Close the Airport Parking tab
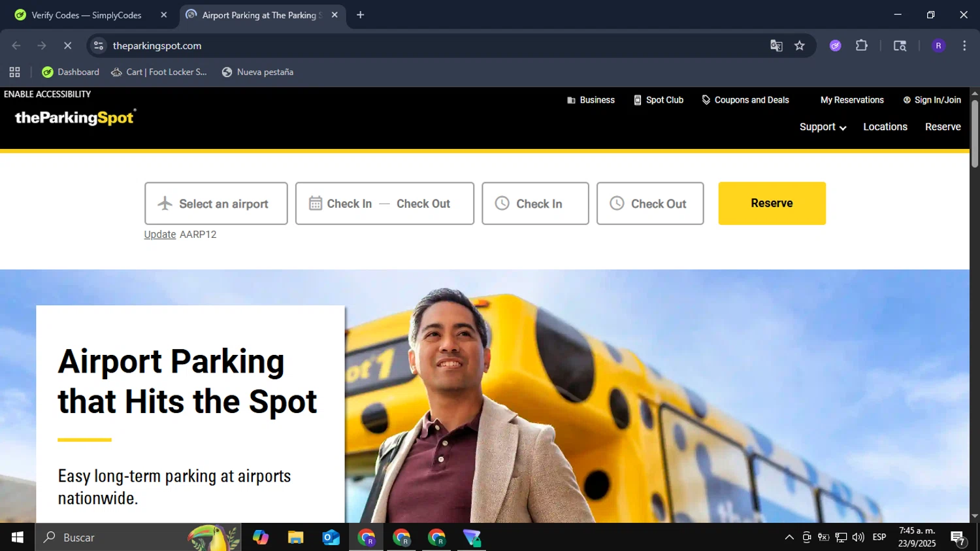 pos(335,15)
